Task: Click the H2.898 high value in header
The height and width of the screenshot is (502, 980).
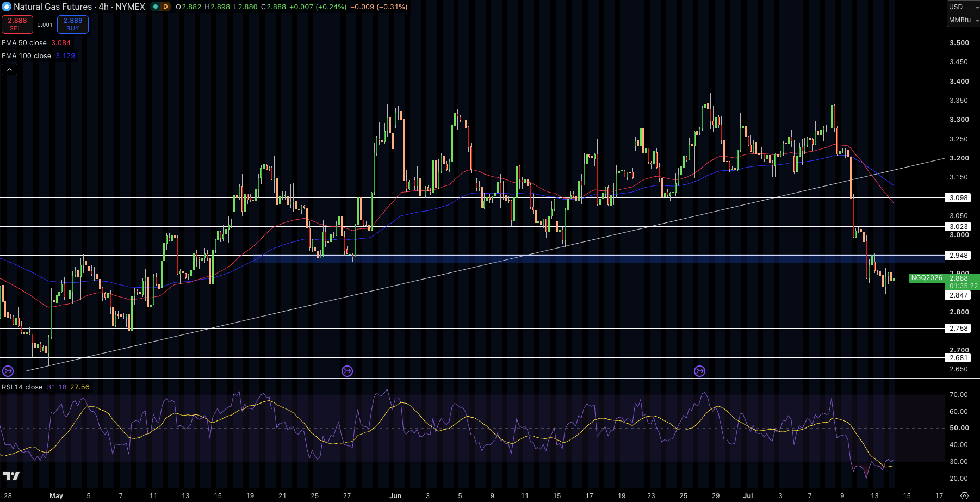Action: (x=217, y=7)
